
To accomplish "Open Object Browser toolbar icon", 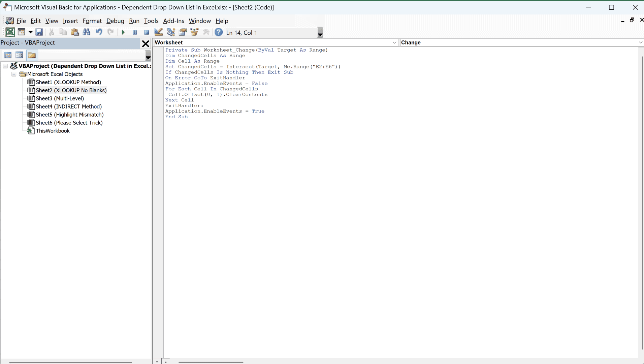I will click(x=195, y=32).
